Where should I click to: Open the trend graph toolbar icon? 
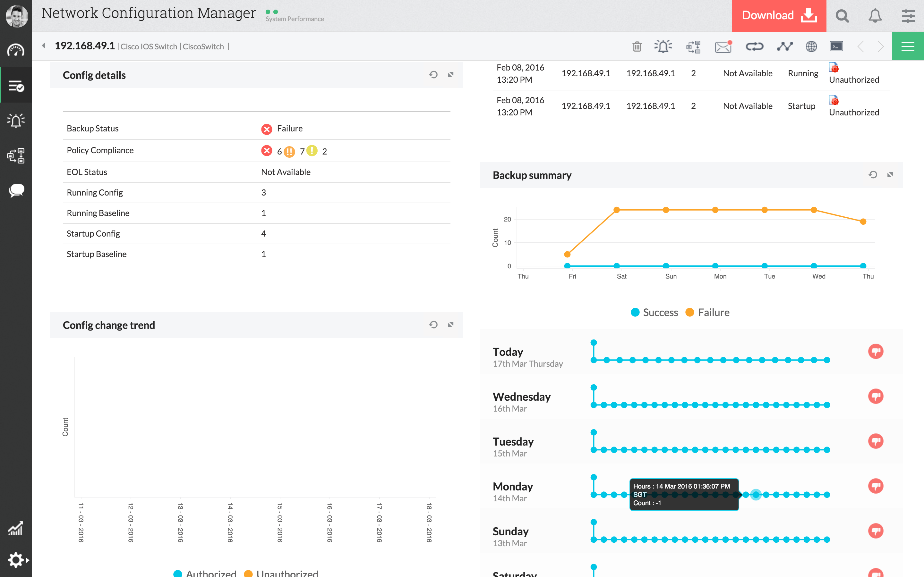785,46
